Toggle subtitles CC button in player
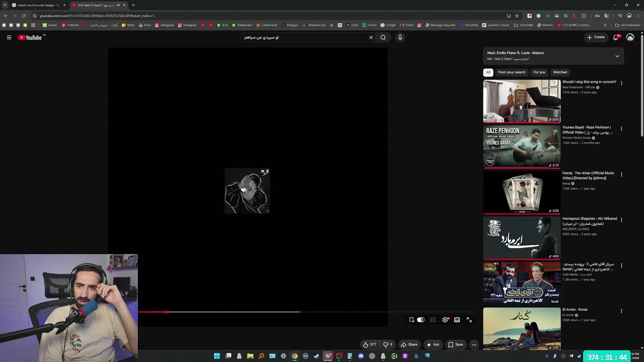This screenshot has height=362, width=644. pyautogui.click(x=433, y=320)
